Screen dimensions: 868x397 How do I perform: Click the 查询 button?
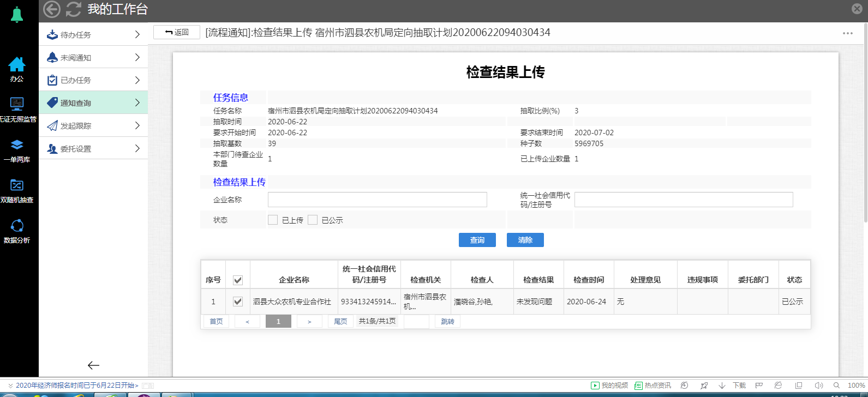pos(477,240)
